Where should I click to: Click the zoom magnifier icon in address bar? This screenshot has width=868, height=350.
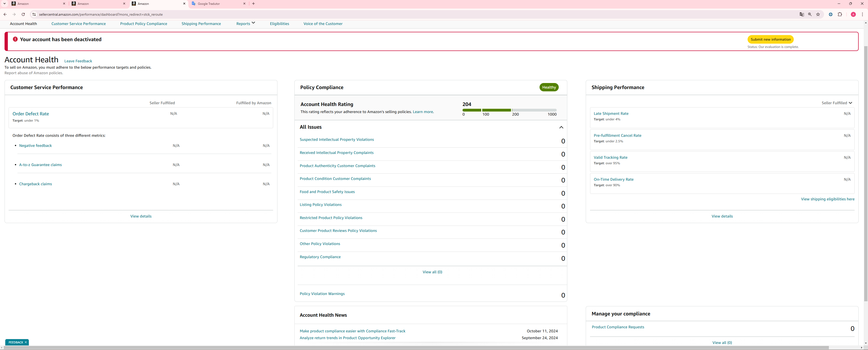(810, 14)
